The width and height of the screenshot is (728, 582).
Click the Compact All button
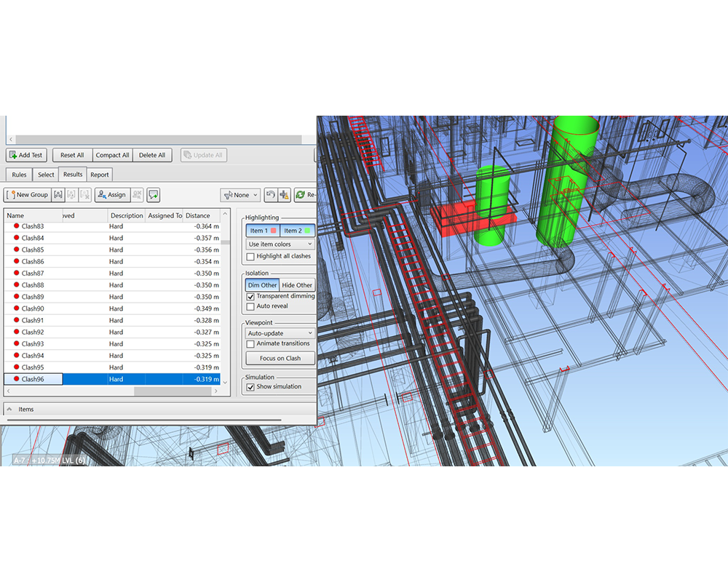(x=112, y=155)
